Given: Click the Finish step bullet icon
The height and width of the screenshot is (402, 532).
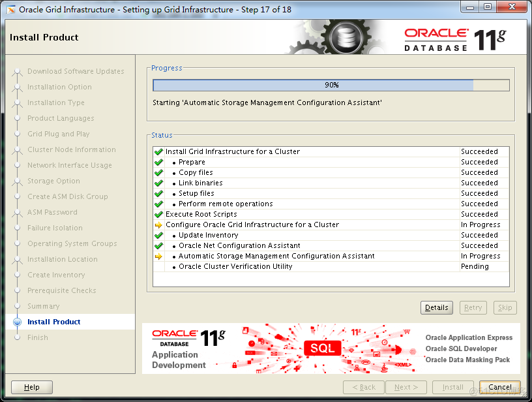Looking at the screenshot, I should point(17,337).
